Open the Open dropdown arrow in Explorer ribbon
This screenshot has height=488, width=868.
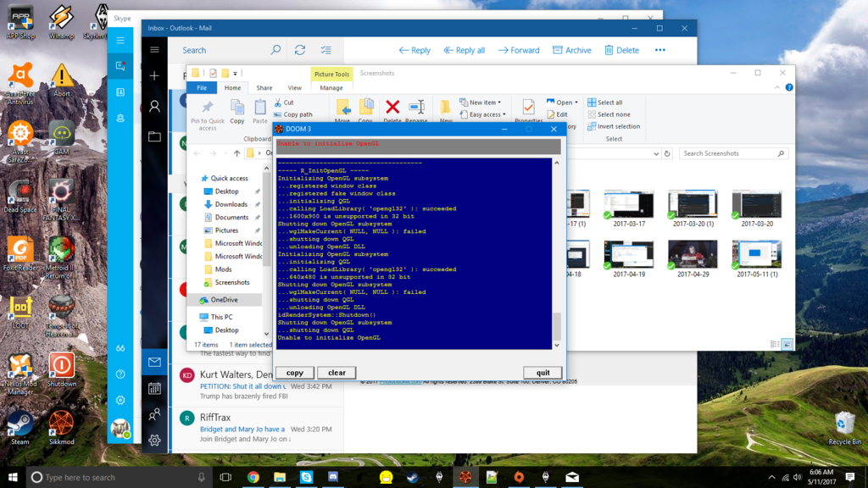click(576, 103)
